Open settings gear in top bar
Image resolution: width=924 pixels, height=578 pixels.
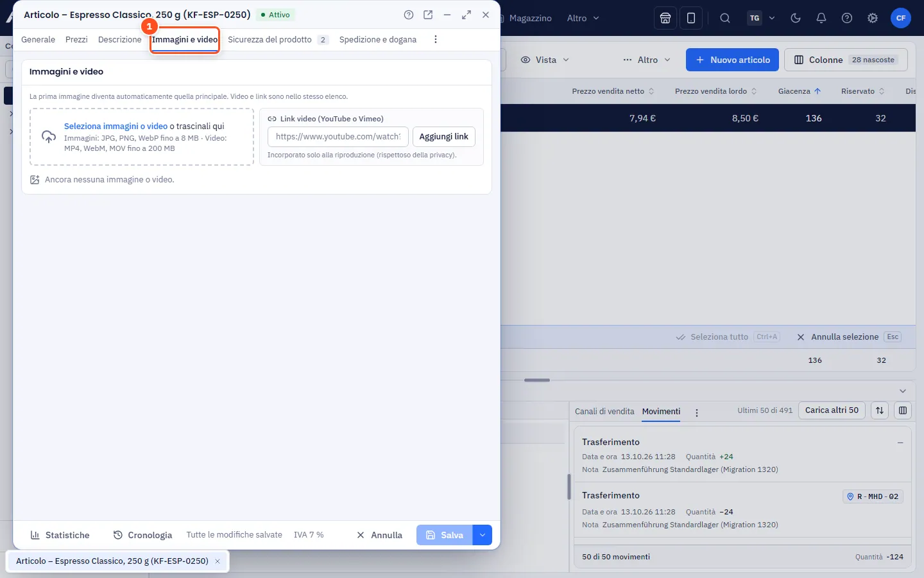coord(873,18)
